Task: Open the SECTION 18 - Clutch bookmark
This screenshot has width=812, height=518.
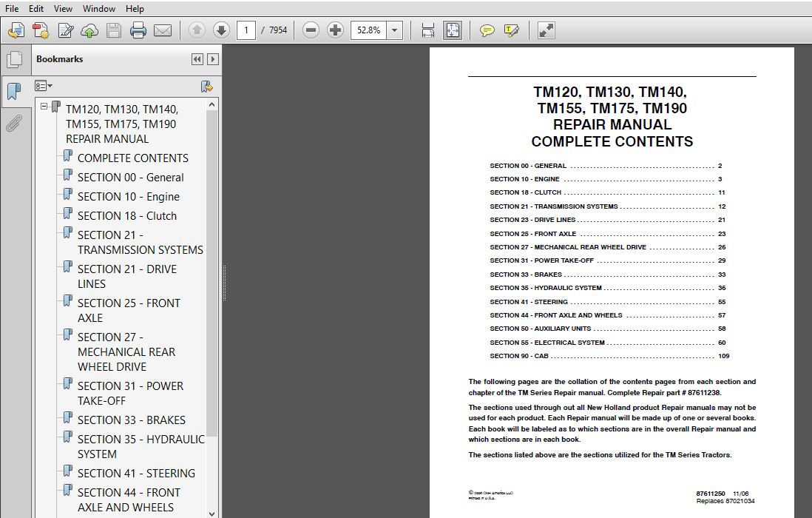Action: 127,216
